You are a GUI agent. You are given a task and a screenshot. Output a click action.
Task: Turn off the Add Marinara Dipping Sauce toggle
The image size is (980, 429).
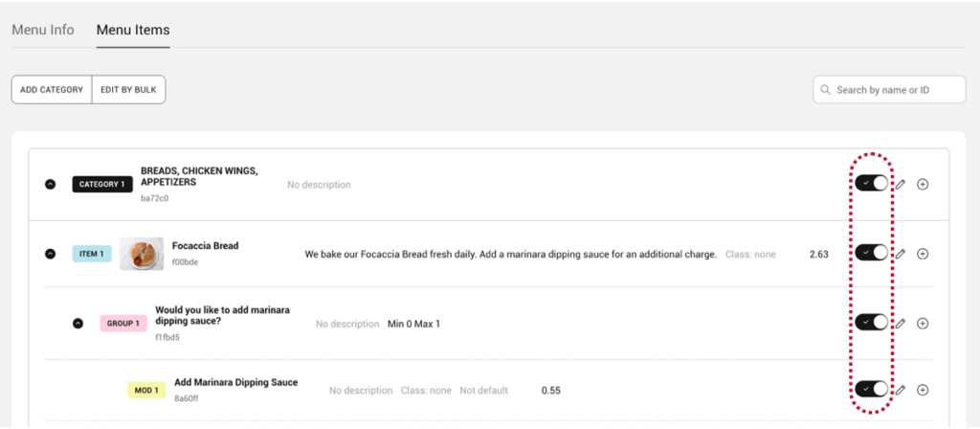click(x=871, y=389)
